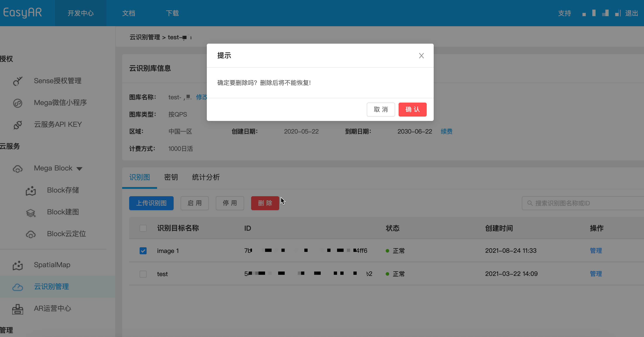Collapse the Mega Block dropdown arrow
This screenshot has height=337, width=644.
click(79, 169)
